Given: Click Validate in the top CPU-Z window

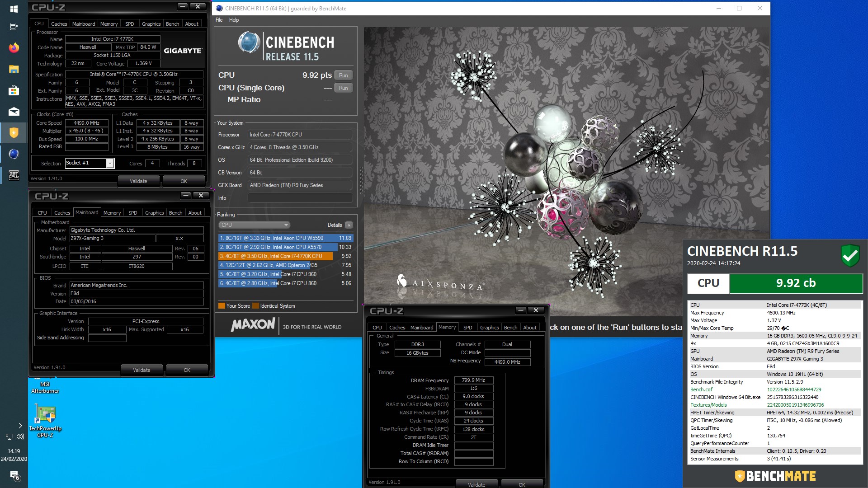Looking at the screenshot, I should point(138,181).
